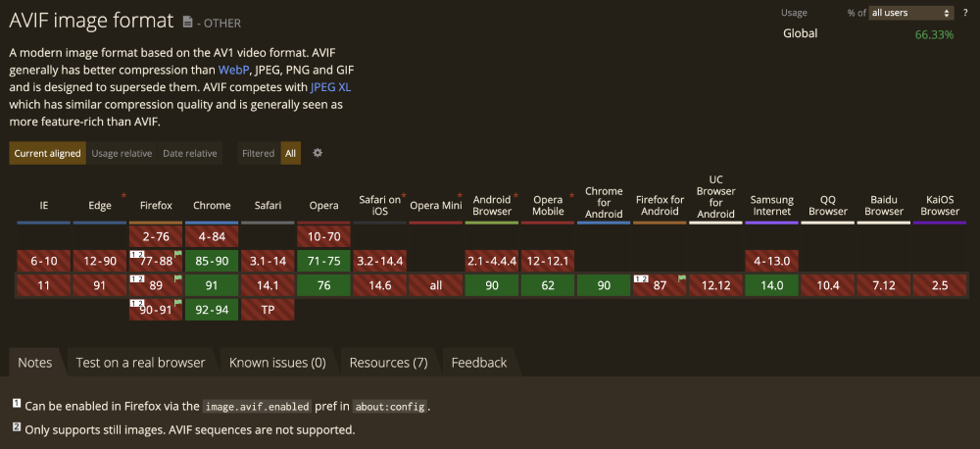The height and width of the screenshot is (449, 980).
Task: Click the question mark help icon
Action: click(x=965, y=13)
